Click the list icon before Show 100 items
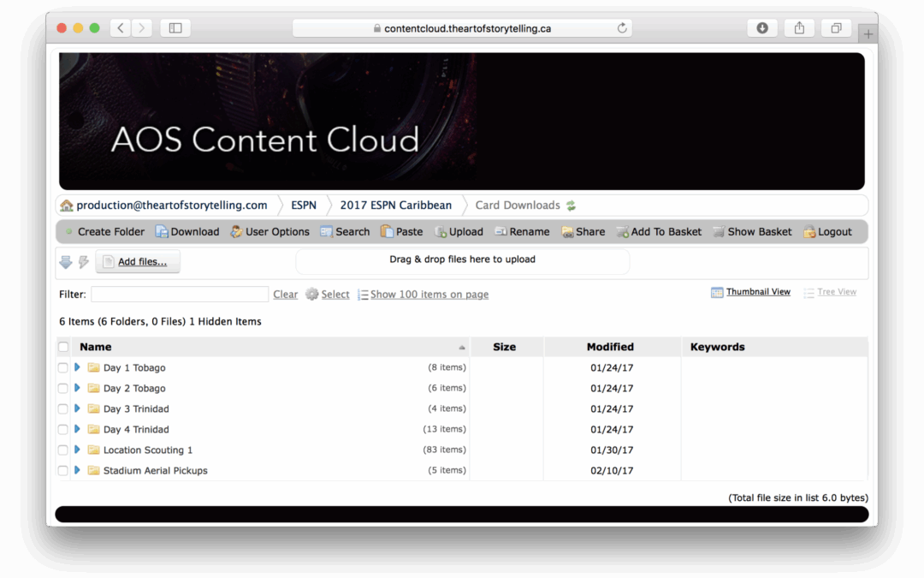 point(363,295)
